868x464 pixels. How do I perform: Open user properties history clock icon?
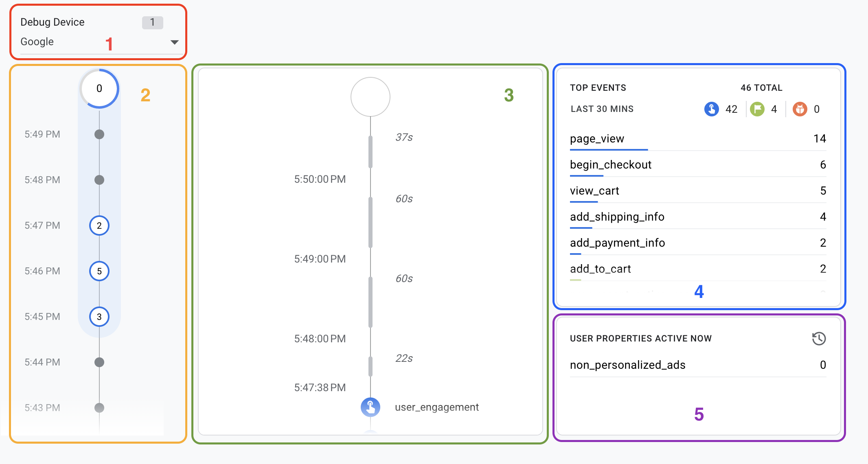click(x=819, y=339)
